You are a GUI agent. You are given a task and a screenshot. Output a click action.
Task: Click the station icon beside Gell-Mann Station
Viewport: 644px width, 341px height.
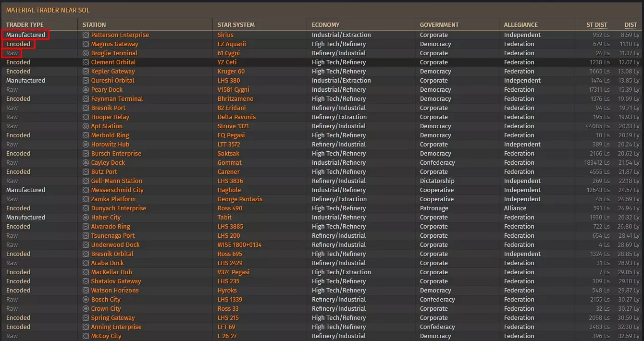point(86,181)
